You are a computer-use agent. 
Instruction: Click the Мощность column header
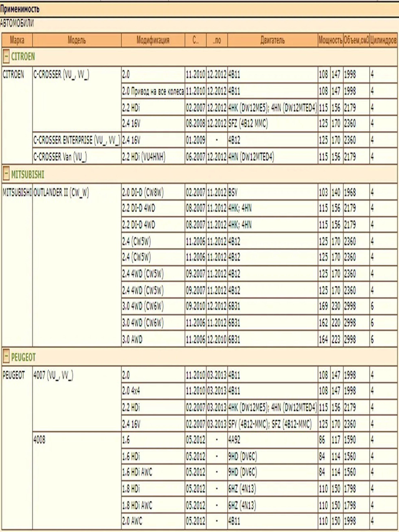[330, 40]
